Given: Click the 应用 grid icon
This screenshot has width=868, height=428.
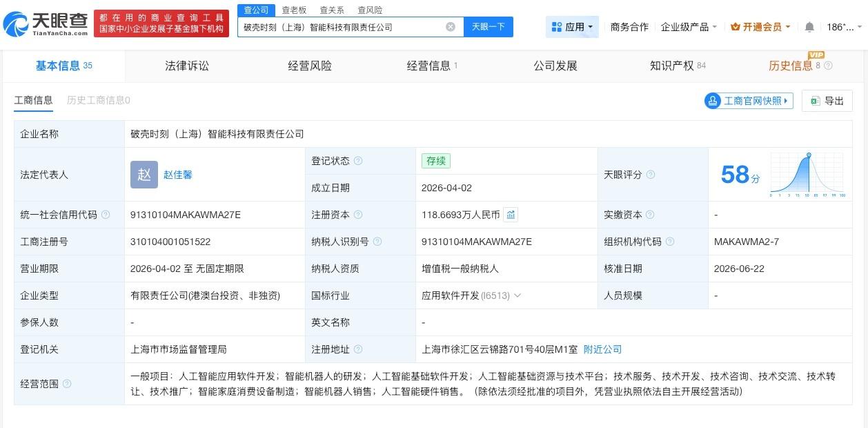Looking at the screenshot, I should [556, 27].
